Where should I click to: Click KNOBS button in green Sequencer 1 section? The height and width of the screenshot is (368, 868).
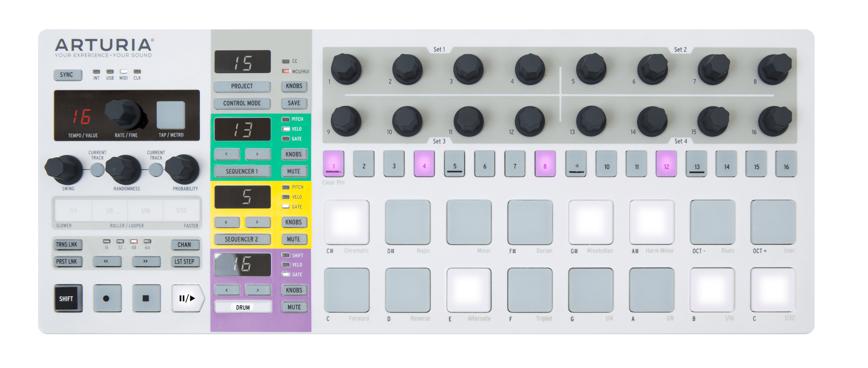[x=294, y=154]
